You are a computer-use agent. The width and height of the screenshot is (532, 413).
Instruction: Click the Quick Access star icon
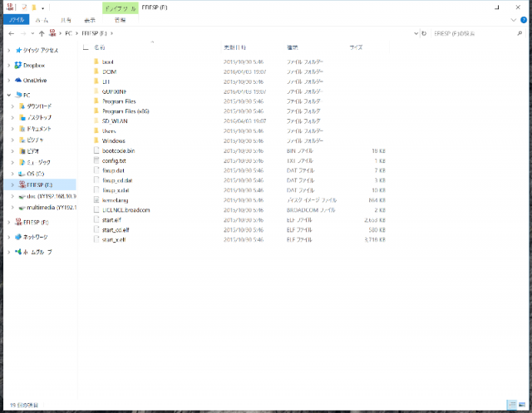tap(18, 50)
